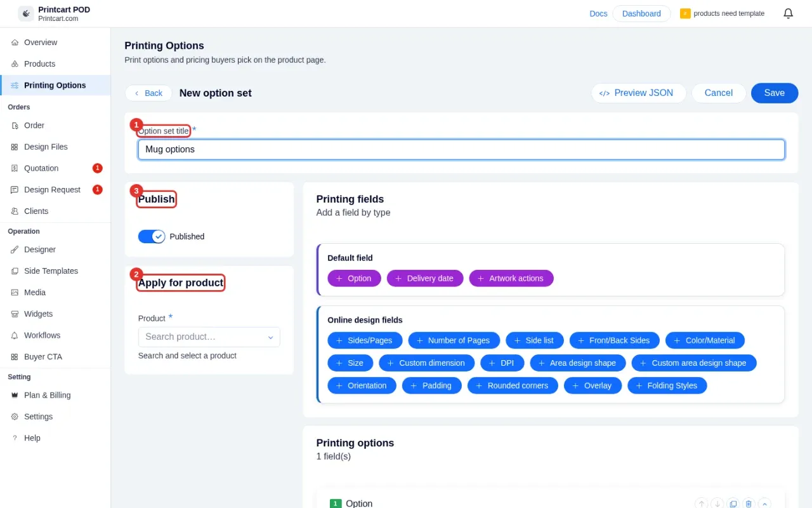Add a Sides/Pages design field
Image resolution: width=812 pixels, height=508 pixels.
[365, 340]
